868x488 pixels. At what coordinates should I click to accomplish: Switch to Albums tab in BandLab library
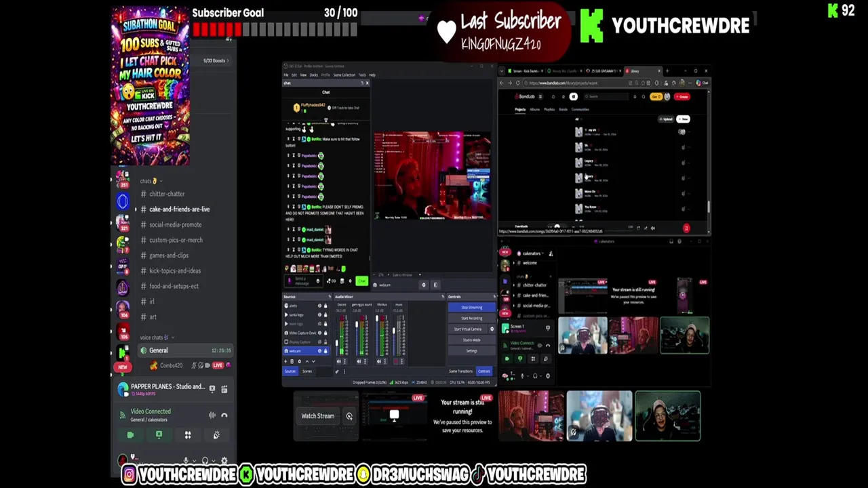pyautogui.click(x=535, y=109)
